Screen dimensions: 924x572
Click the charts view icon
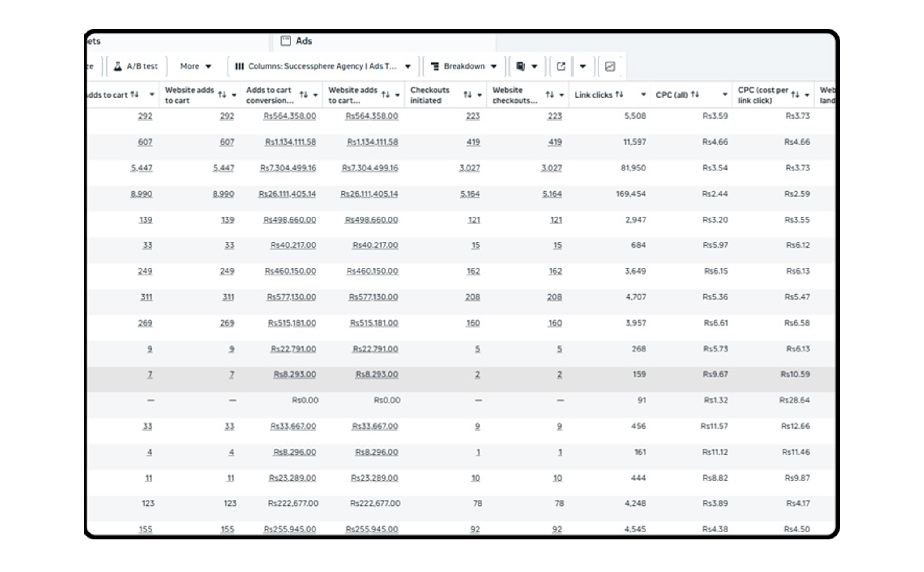(x=610, y=66)
